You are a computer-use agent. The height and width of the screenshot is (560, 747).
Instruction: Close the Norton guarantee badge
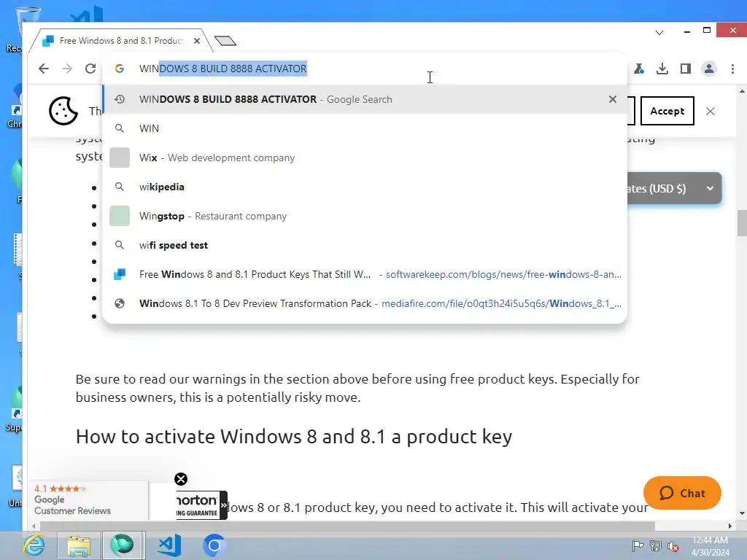tap(181, 479)
